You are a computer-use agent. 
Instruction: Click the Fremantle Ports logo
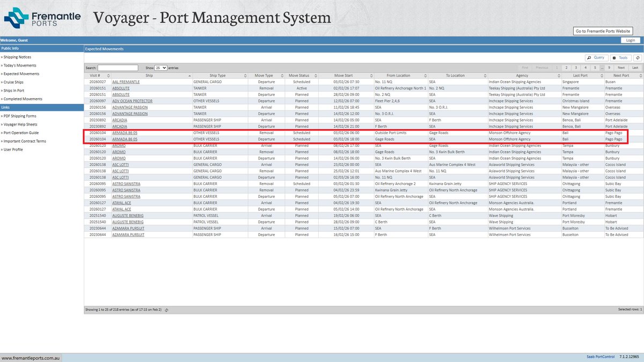tap(42, 18)
